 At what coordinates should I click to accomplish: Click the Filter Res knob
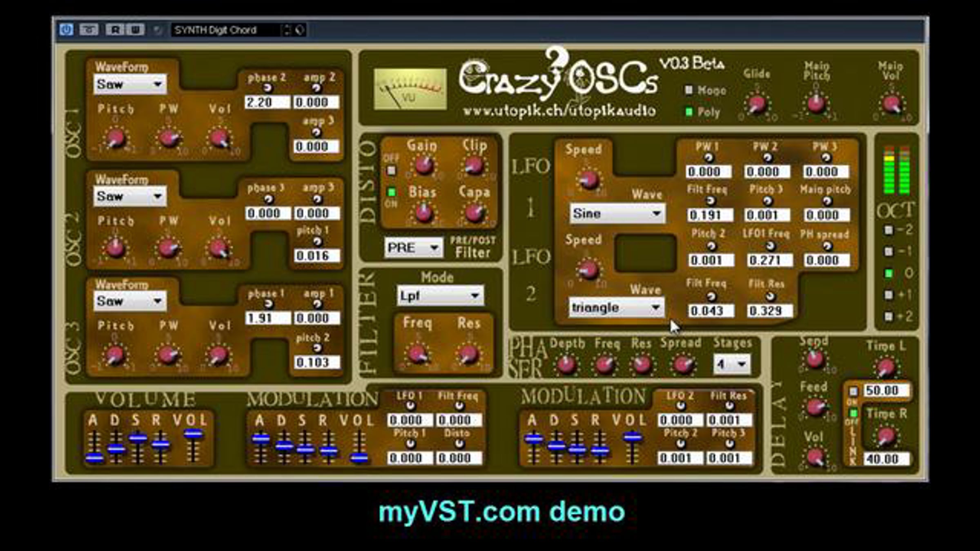coord(469,353)
